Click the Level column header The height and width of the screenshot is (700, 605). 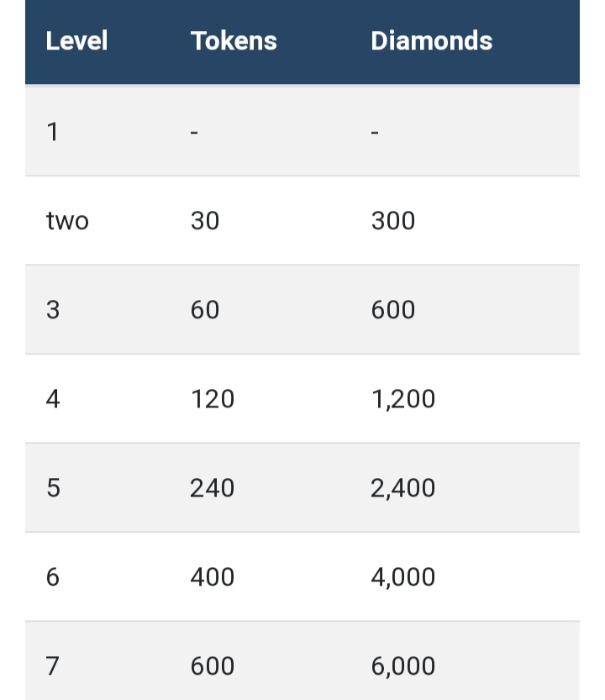[76, 41]
